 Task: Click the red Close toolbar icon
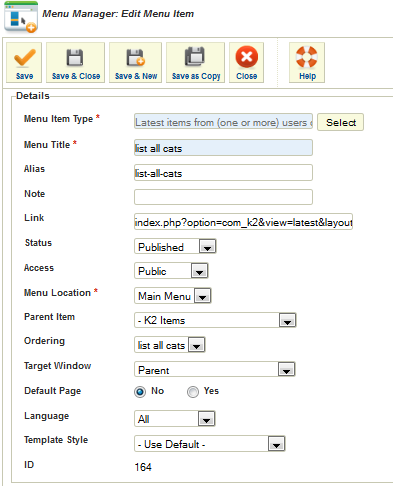247,57
